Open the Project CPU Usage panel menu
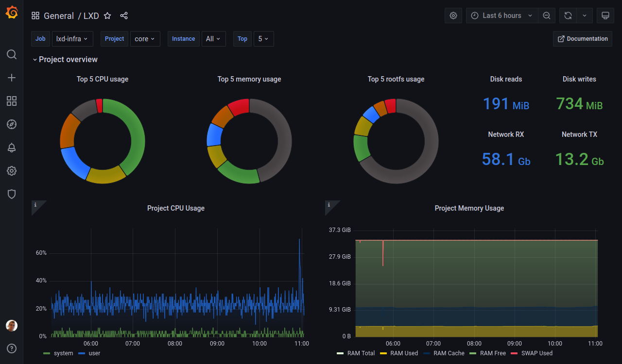This screenshot has width=622, height=364. click(x=176, y=208)
